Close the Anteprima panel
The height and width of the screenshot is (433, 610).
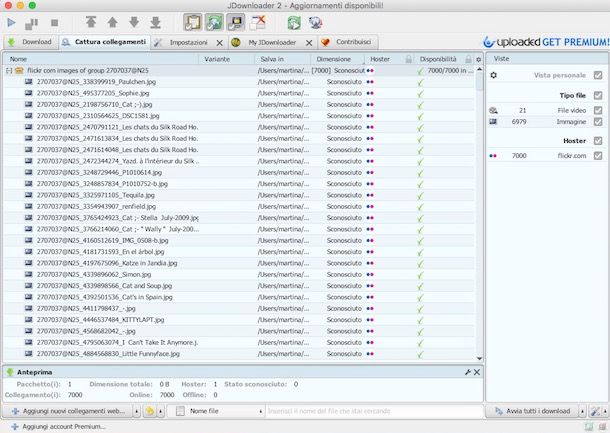tap(477, 372)
